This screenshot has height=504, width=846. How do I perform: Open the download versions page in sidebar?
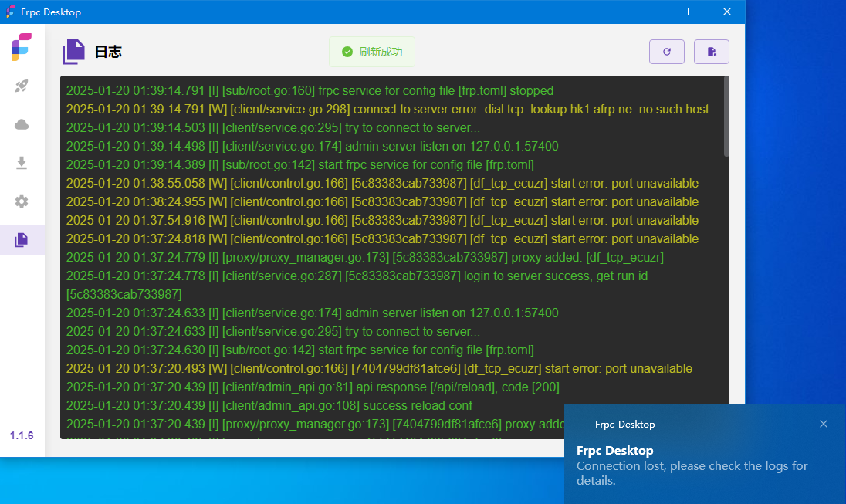point(22,163)
